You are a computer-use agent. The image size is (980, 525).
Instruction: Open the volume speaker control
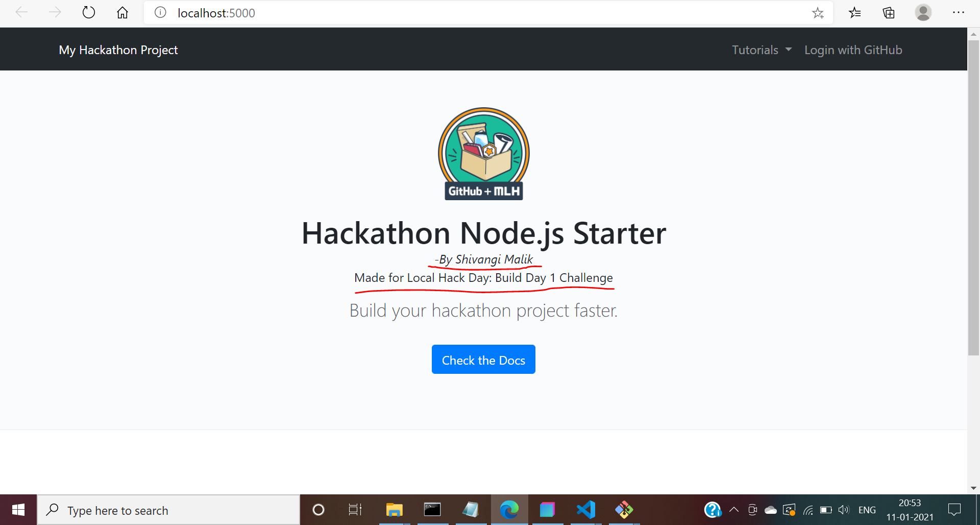click(x=844, y=510)
